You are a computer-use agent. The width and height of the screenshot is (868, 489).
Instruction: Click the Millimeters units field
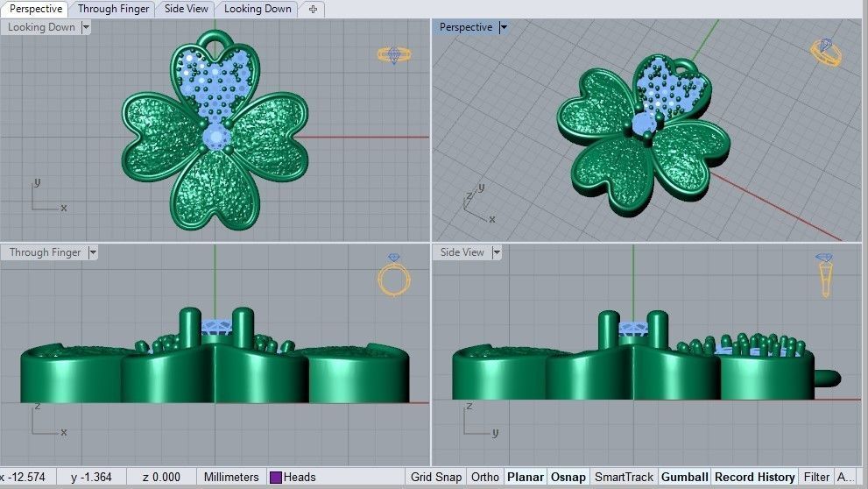point(231,477)
